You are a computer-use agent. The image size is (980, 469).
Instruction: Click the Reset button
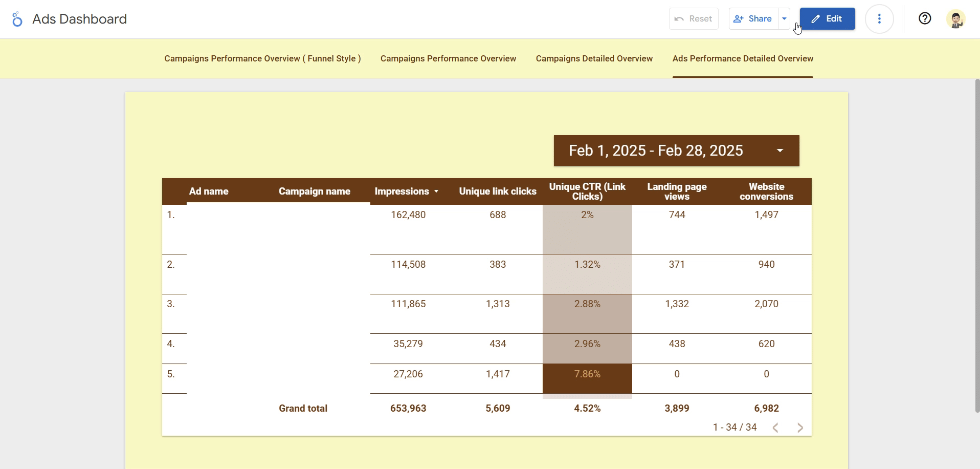coord(694,19)
